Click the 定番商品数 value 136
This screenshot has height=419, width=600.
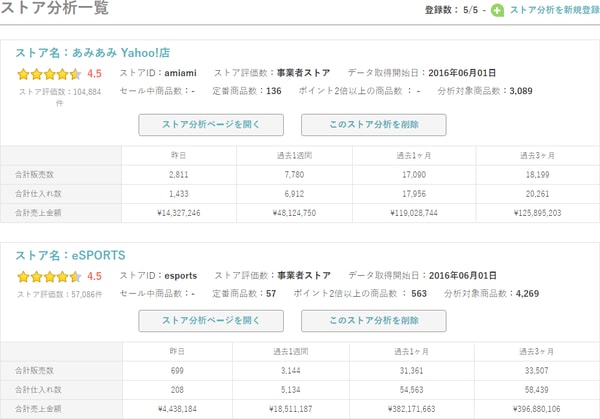(274, 91)
